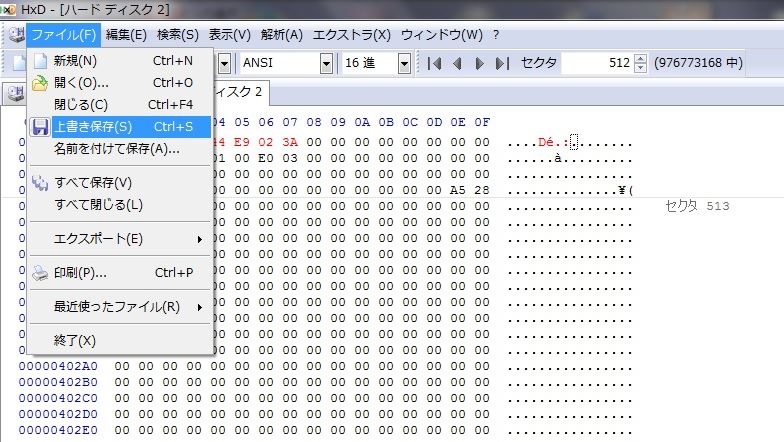Go to the previous sector
Screen dimensions: 784x442
point(456,63)
